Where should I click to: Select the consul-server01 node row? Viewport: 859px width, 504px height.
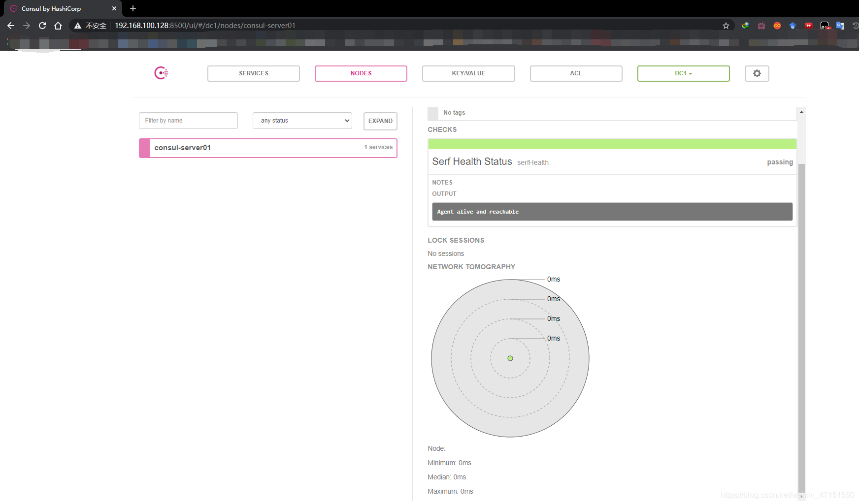(268, 148)
